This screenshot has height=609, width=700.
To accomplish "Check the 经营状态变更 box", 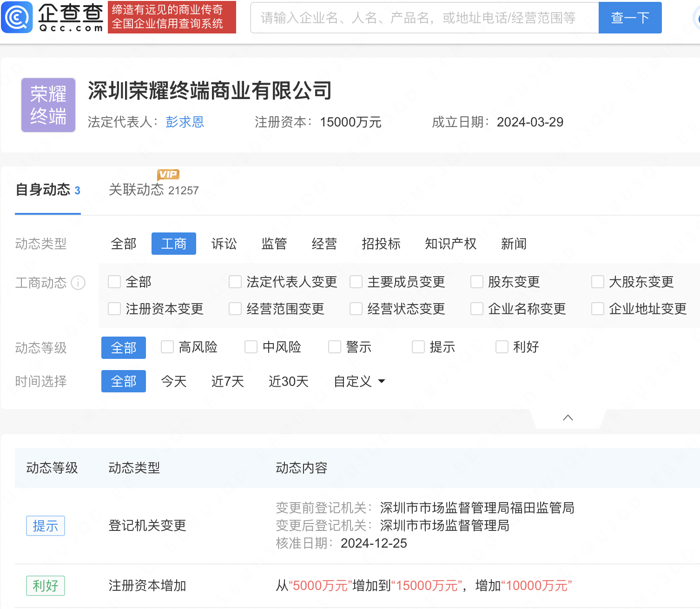I will click(356, 309).
